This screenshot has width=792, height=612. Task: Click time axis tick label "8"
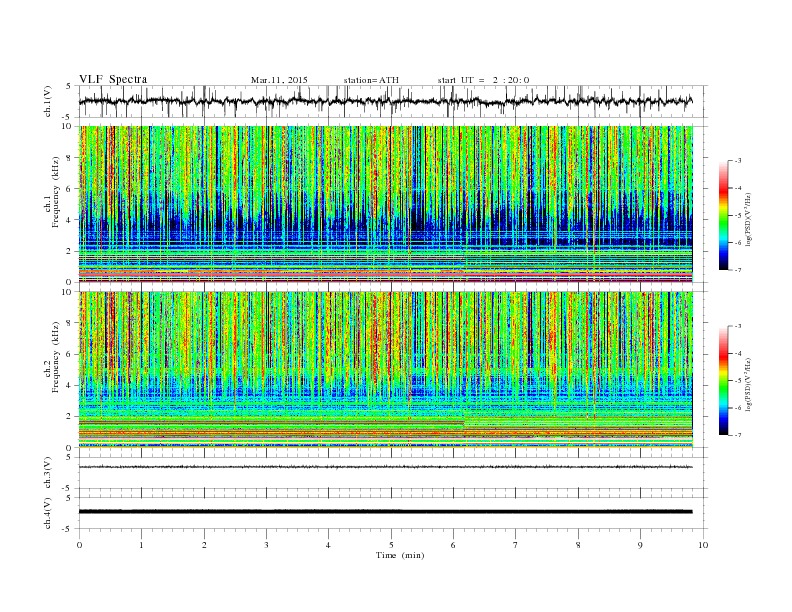point(578,545)
